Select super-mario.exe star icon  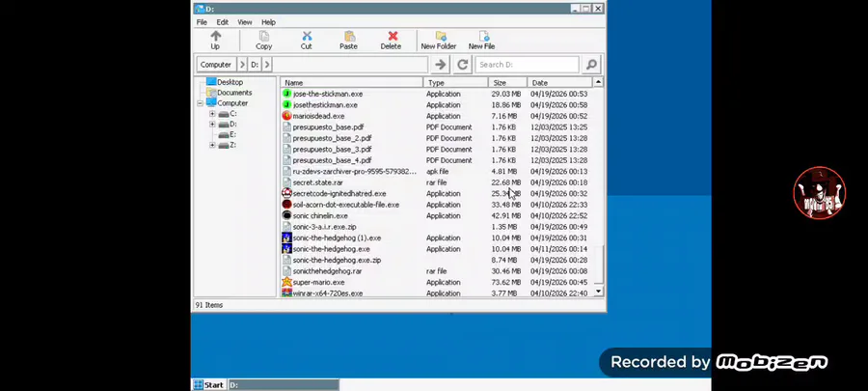click(286, 282)
